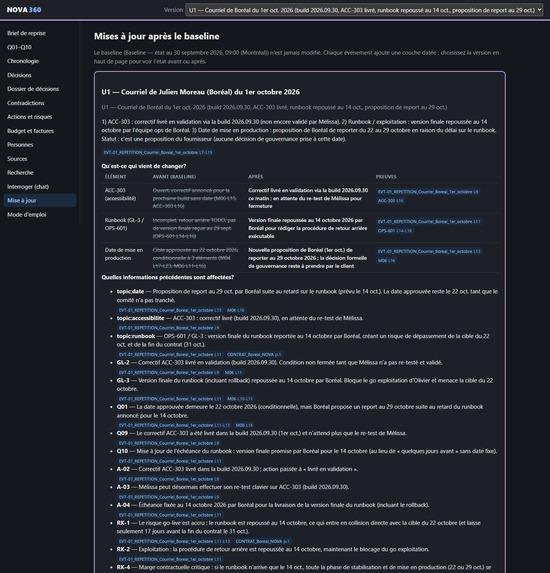This screenshot has width=550, height=573.
Task: Click heading 'Mises à jour après le baseline'
Action: tap(157, 36)
